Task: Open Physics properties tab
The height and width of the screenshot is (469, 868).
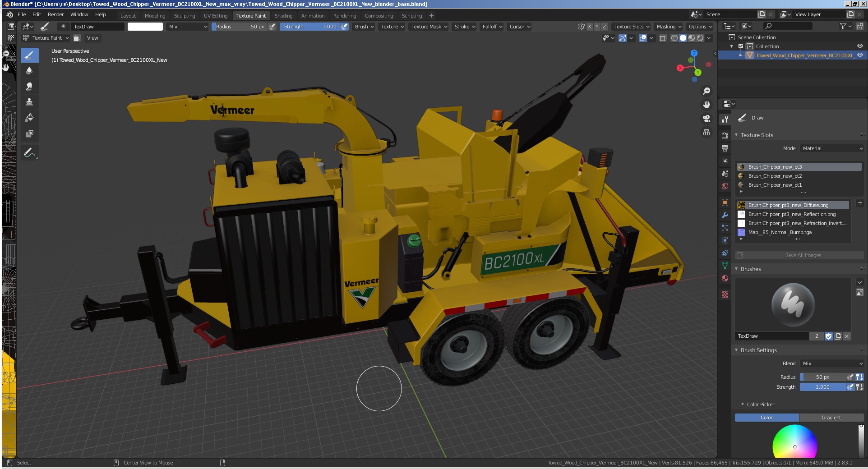Action: pos(725,240)
